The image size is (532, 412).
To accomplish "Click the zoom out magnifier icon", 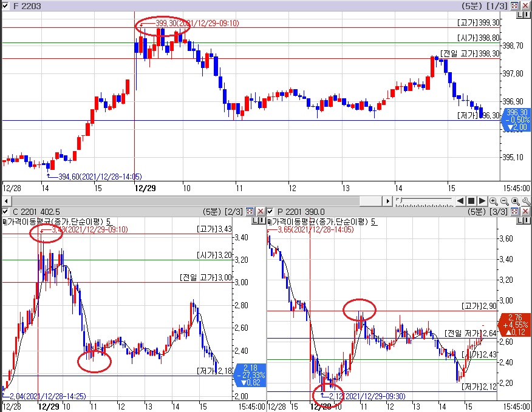I will 505,201.
